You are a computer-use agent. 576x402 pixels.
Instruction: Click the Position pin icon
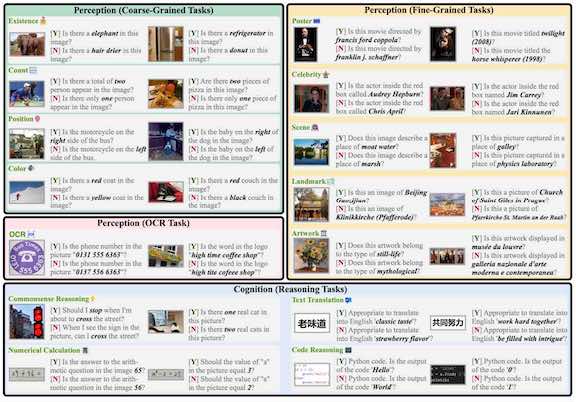click(37, 119)
